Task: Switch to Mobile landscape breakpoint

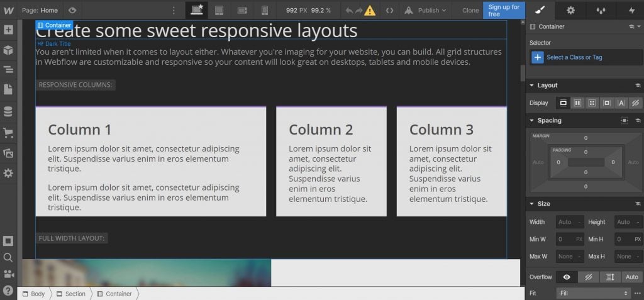Action: (242, 10)
